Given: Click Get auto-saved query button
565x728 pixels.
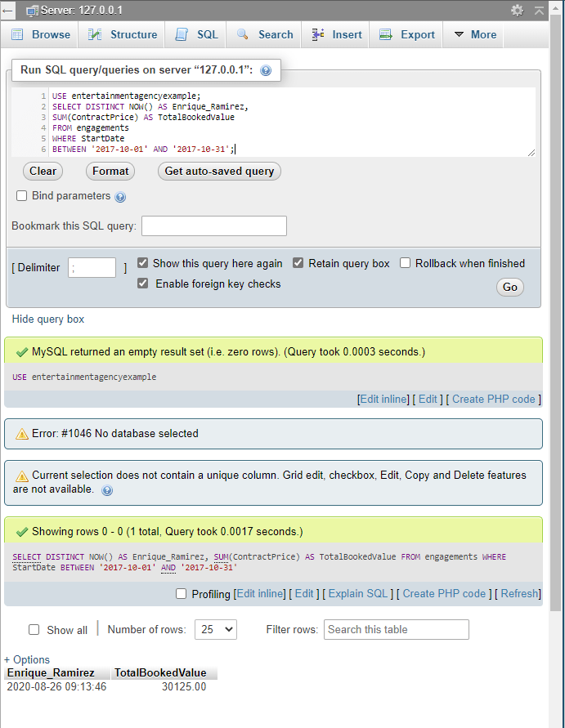Looking at the screenshot, I should (219, 171).
